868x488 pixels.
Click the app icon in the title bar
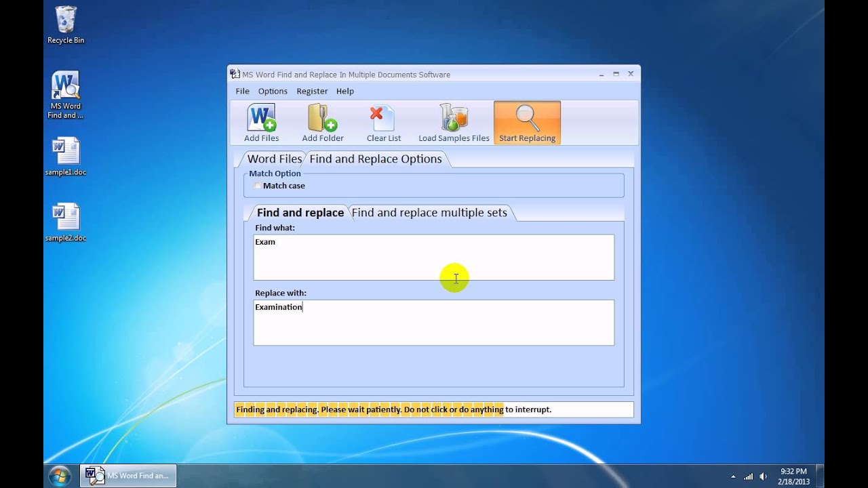click(235, 74)
